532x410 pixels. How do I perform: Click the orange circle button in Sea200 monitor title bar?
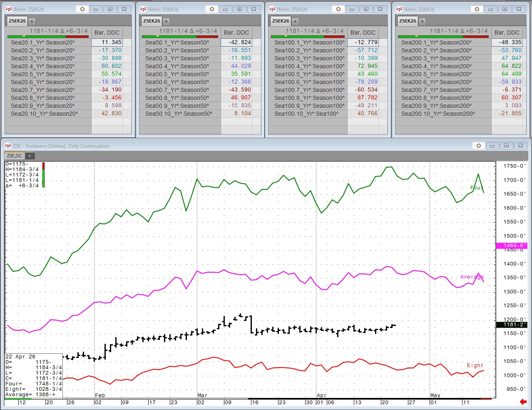(x=477, y=9)
